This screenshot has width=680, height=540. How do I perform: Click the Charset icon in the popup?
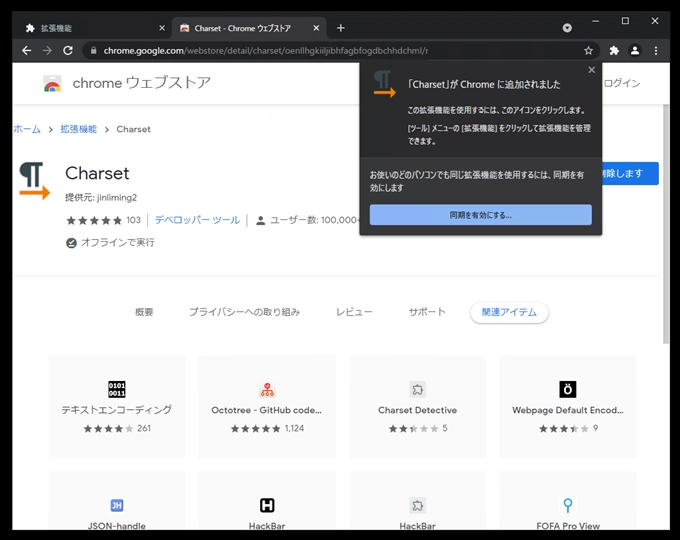click(x=384, y=84)
